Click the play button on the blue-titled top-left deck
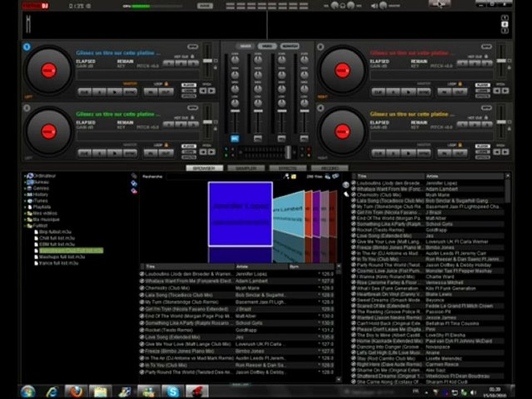This screenshot has height=399, width=532. tap(115, 91)
